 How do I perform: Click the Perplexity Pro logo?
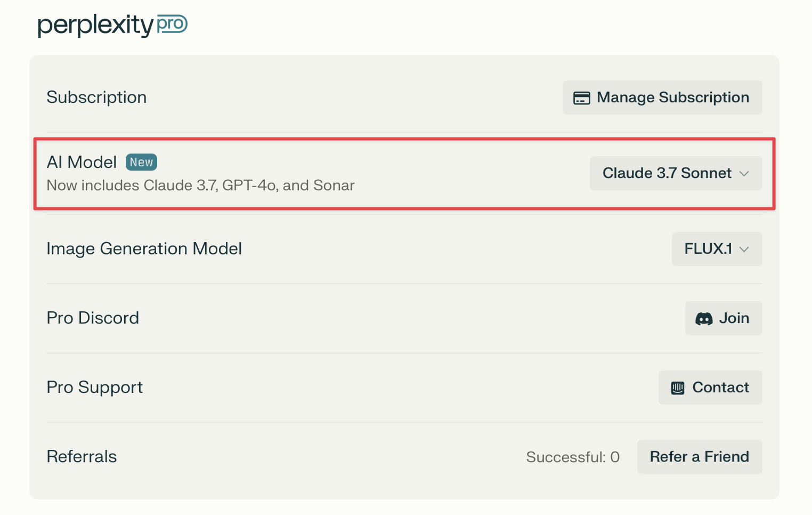pyautogui.click(x=112, y=25)
